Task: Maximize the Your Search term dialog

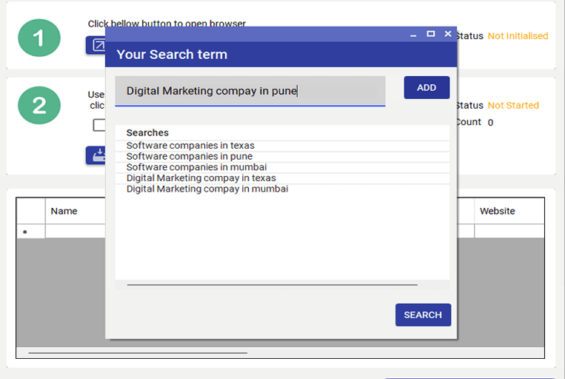Action: (431, 34)
